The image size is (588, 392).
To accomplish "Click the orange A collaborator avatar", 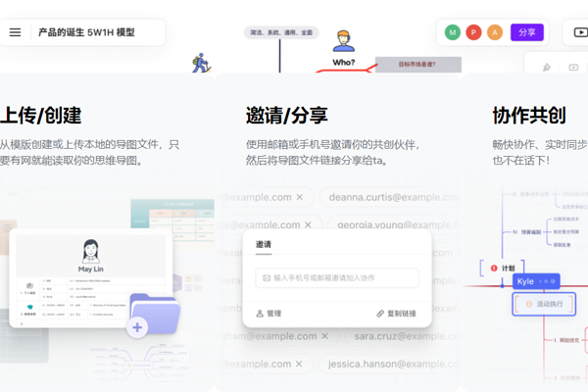I will tap(495, 32).
